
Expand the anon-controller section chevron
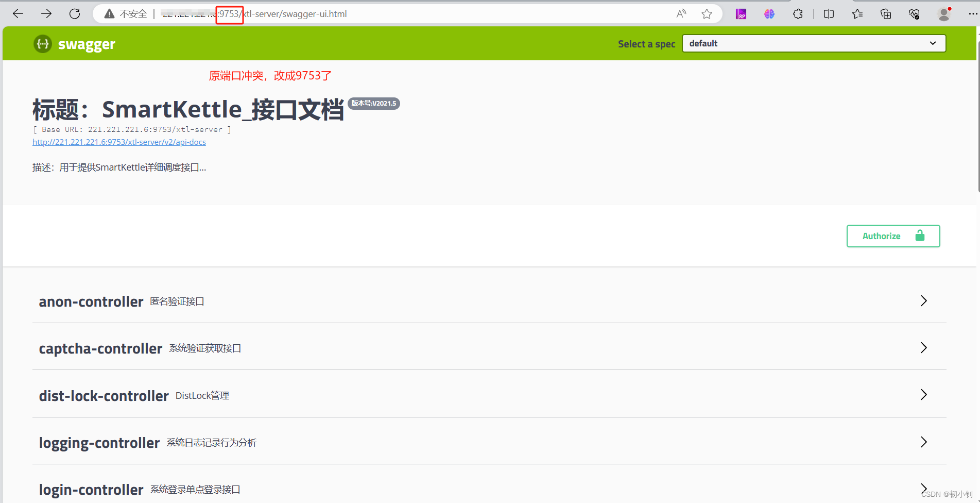pyautogui.click(x=923, y=301)
